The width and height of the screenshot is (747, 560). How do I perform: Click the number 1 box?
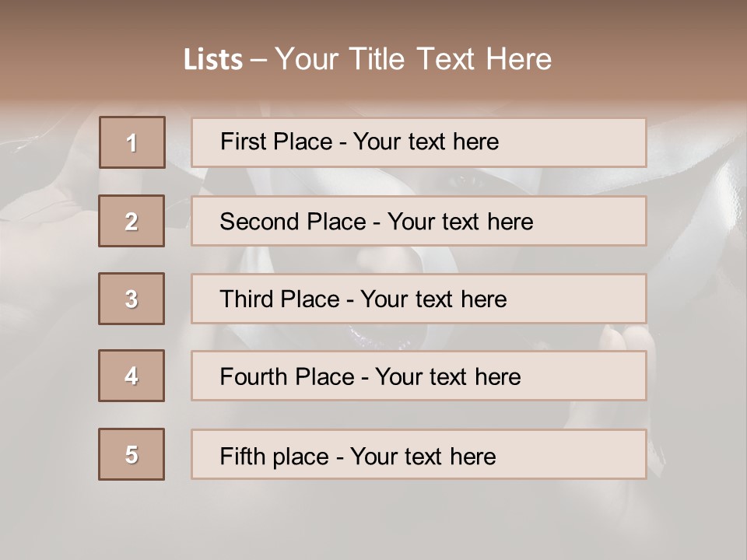point(132,142)
